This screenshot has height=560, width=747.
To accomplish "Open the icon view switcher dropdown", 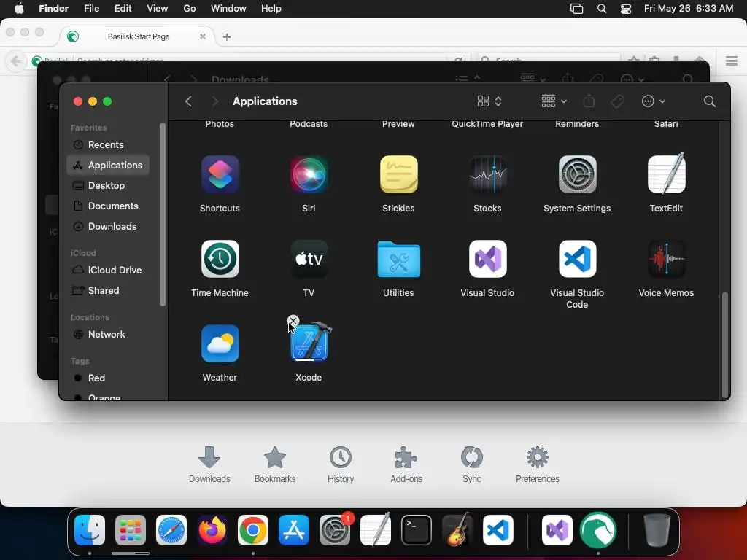I will point(489,101).
